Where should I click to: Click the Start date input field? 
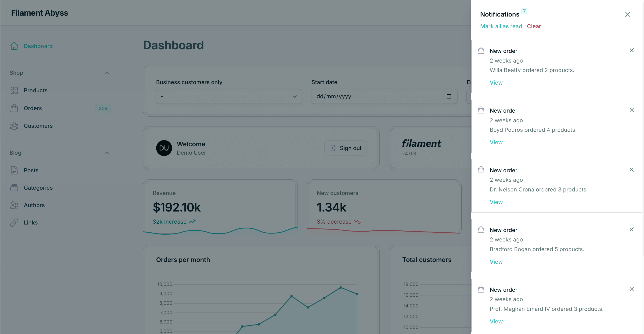click(375, 96)
